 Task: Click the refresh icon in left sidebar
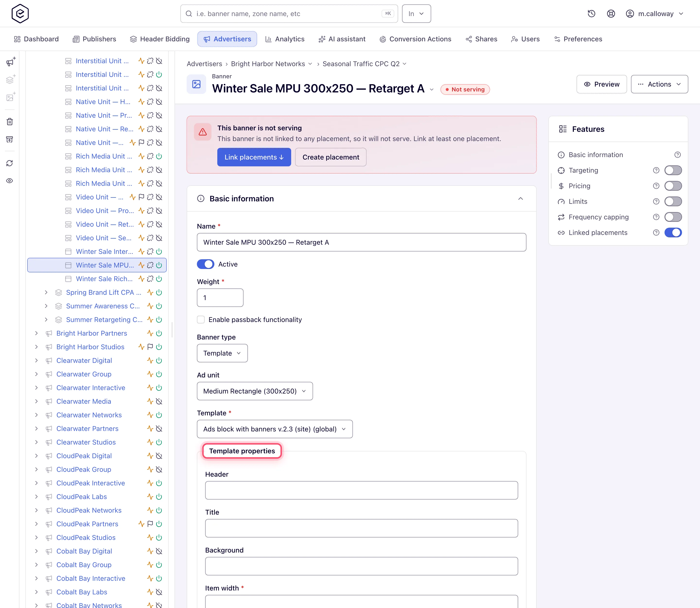tap(10, 163)
